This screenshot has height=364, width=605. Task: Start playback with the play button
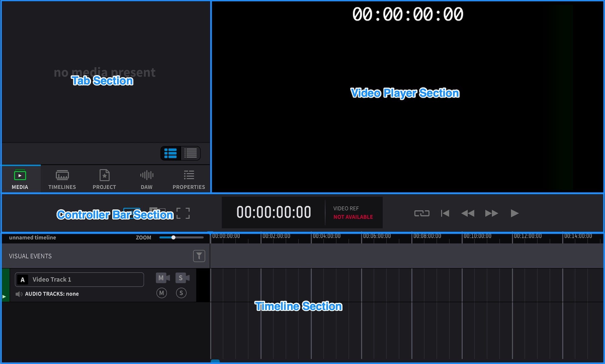[x=515, y=213]
